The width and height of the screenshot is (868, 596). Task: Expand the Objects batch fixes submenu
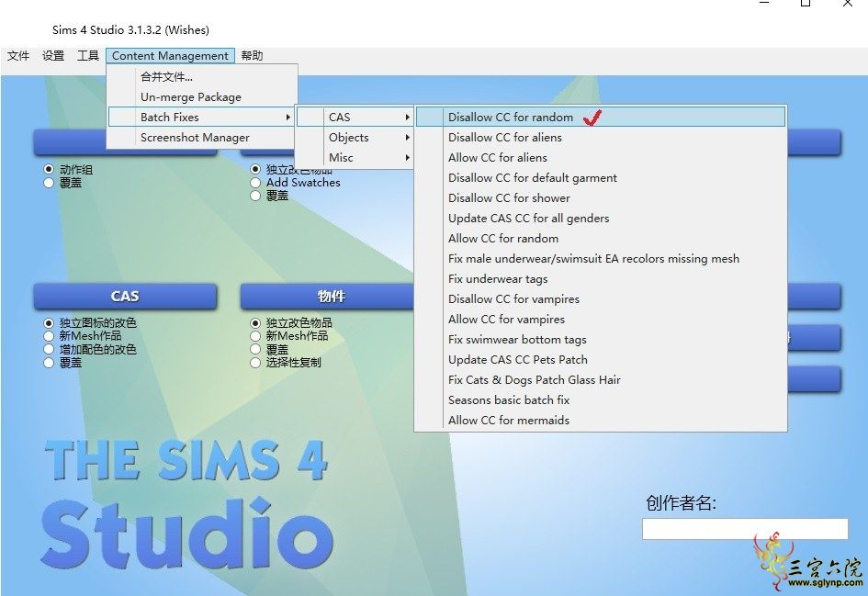pos(355,137)
